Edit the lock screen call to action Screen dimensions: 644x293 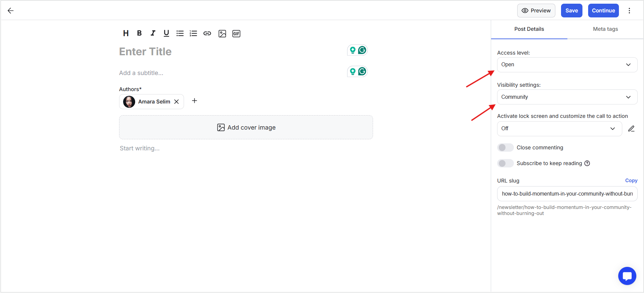pyautogui.click(x=631, y=129)
